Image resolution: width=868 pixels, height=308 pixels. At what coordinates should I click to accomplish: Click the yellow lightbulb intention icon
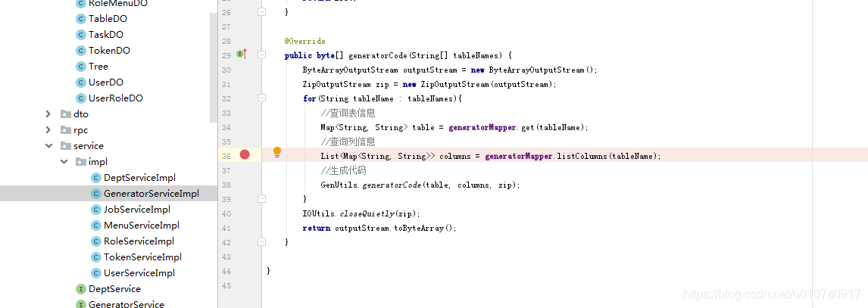point(277,152)
